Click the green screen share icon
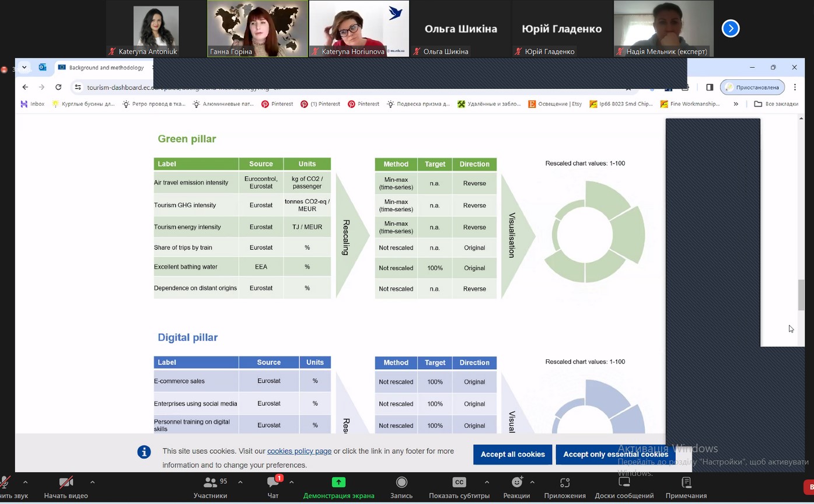 [x=338, y=482]
